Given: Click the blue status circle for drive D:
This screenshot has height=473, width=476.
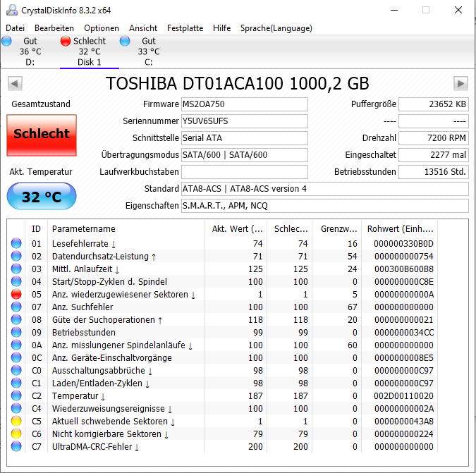Looking at the screenshot, I should [6, 41].
